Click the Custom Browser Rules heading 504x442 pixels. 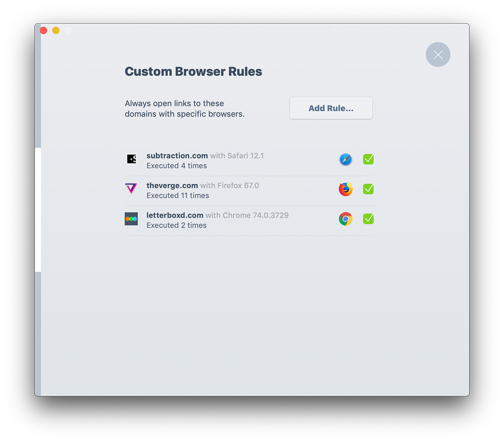tap(194, 71)
